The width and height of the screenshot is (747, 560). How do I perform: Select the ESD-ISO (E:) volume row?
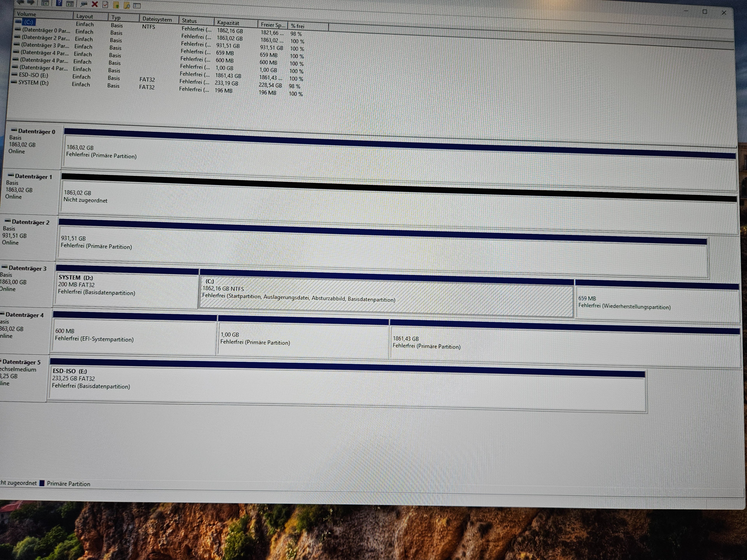33,75
